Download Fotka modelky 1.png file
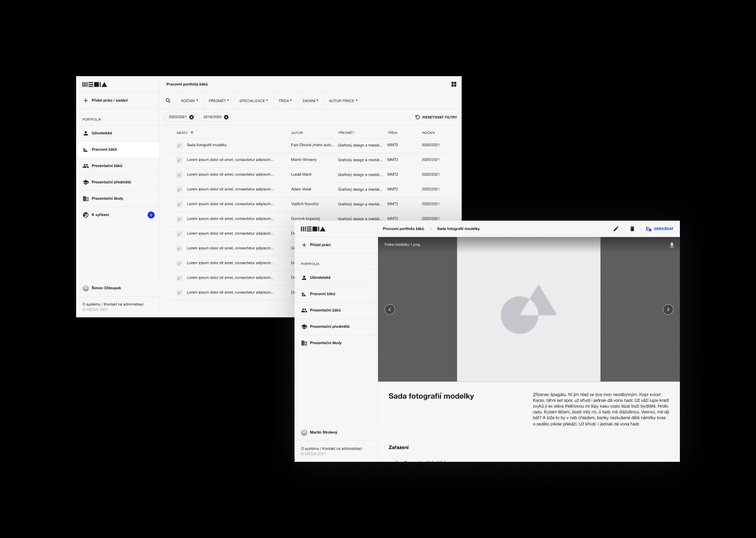The image size is (756, 538). 671,245
